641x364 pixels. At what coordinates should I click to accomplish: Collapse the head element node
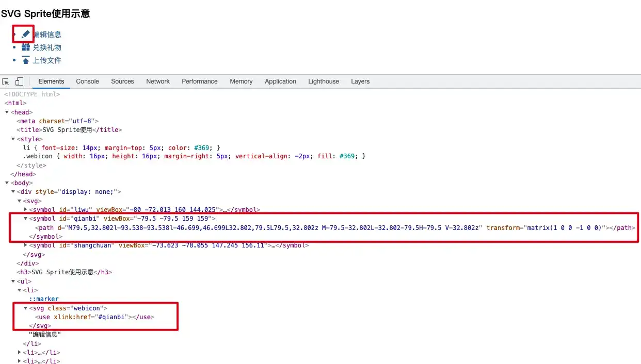[x=7, y=112]
